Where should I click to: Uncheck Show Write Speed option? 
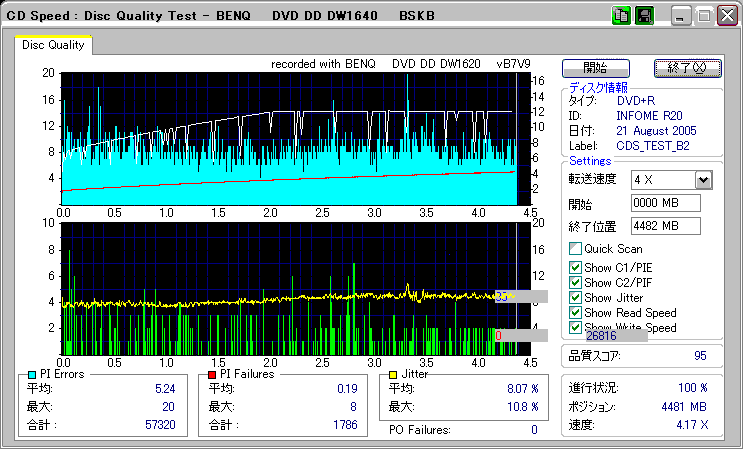(x=575, y=327)
